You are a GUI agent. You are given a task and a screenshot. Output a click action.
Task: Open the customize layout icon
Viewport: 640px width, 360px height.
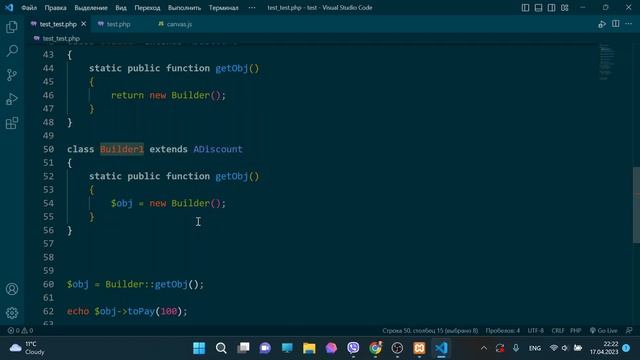(x=564, y=8)
